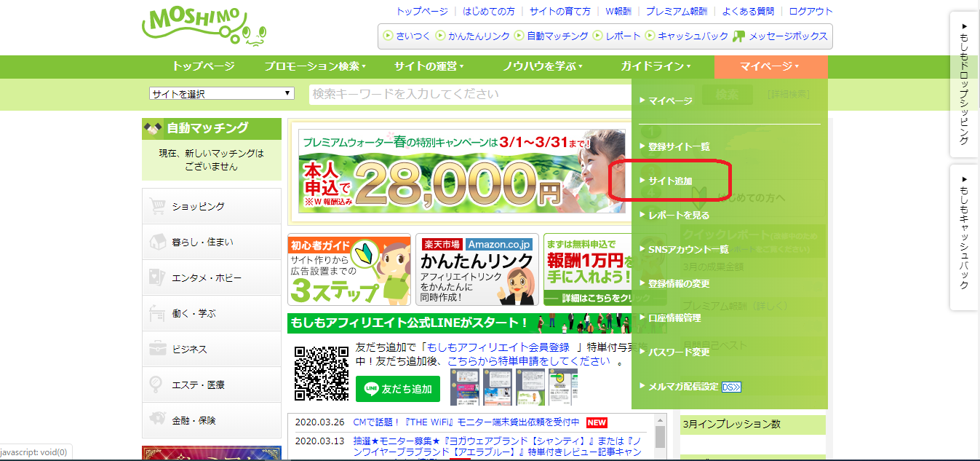980x461 pixels.
Task: Open the メッセージボックス flag icon
Action: coord(739,36)
